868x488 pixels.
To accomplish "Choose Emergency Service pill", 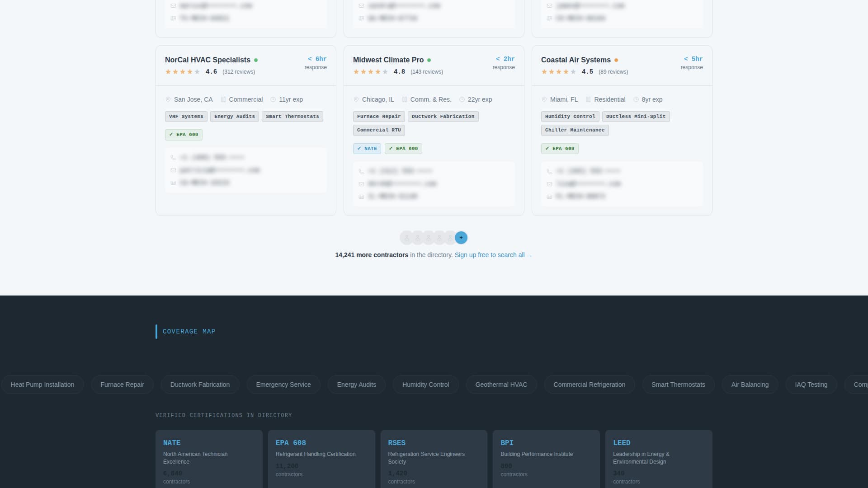I will (283, 385).
